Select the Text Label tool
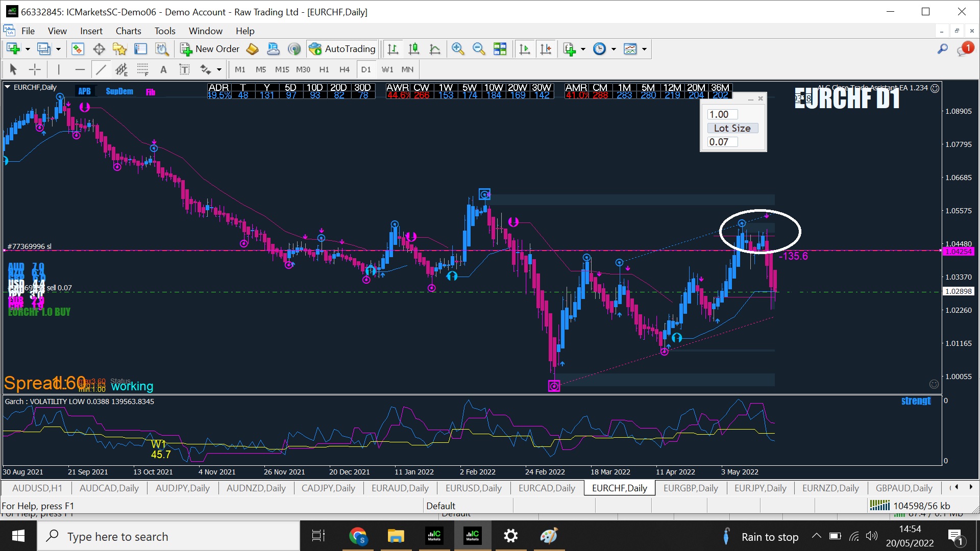 163,69
